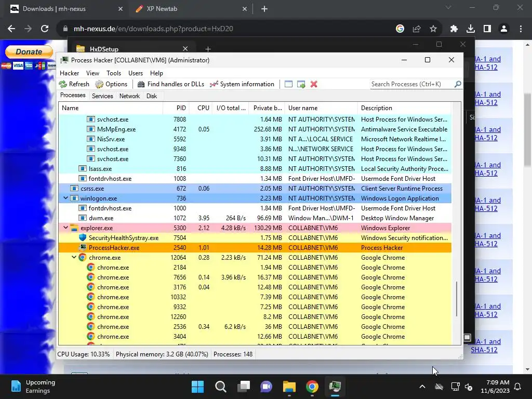
Task: Sort by the PID column header
Action: (x=176, y=108)
